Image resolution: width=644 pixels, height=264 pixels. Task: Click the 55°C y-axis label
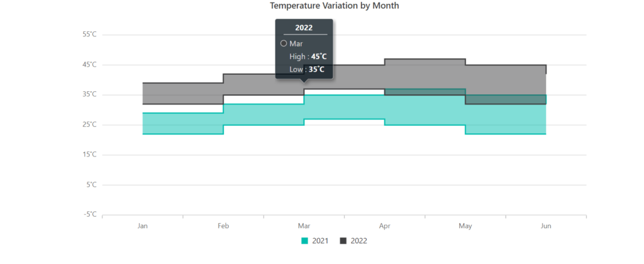tap(89, 35)
